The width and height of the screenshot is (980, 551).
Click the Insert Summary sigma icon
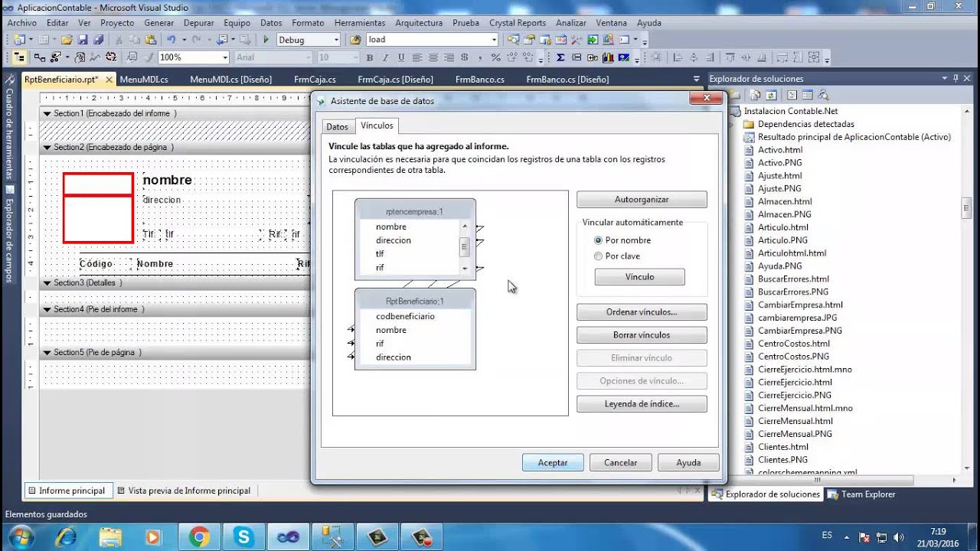click(x=560, y=57)
